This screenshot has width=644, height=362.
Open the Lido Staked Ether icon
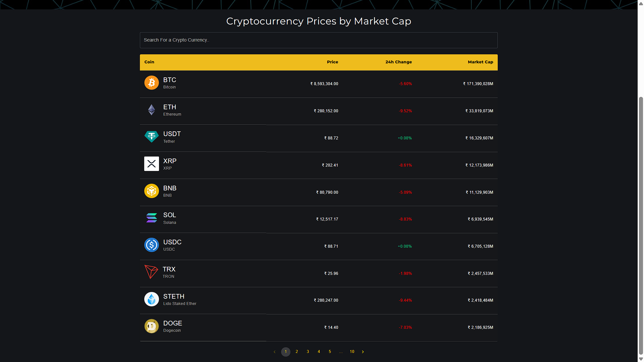click(x=151, y=299)
